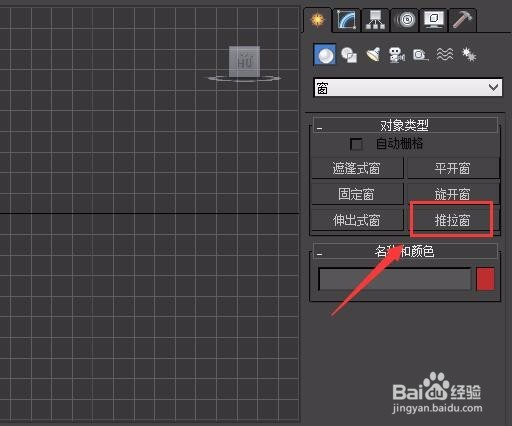The height and width of the screenshot is (426, 512).
Task: Open the Utilities hammer tab
Action: coord(463,20)
